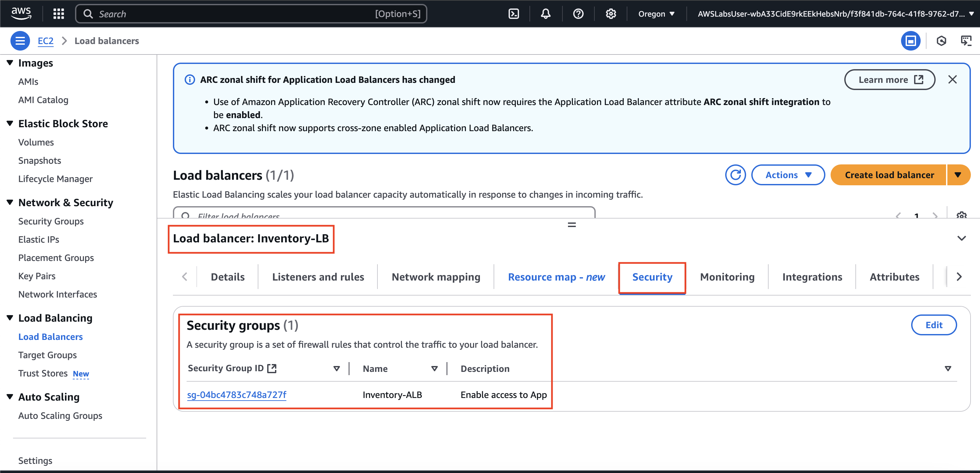The image size is (980, 473).
Task: Click the monitor icon at far right of breadcrumb bar
Action: click(x=966, y=41)
